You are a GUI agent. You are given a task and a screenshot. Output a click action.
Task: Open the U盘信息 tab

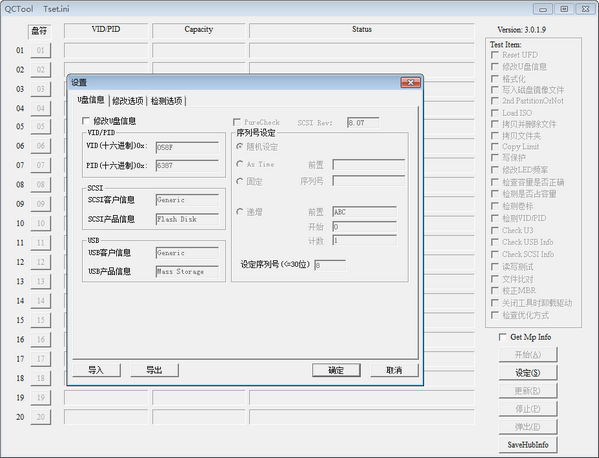91,100
